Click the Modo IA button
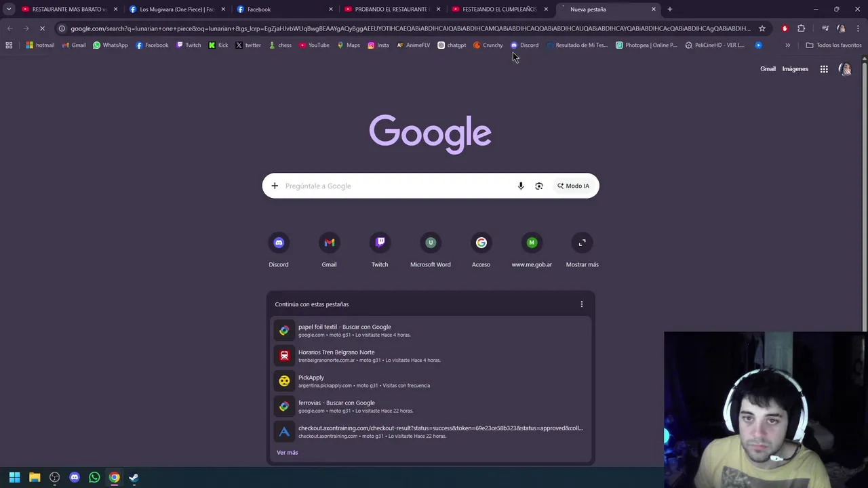Image resolution: width=868 pixels, height=488 pixels. click(x=574, y=186)
